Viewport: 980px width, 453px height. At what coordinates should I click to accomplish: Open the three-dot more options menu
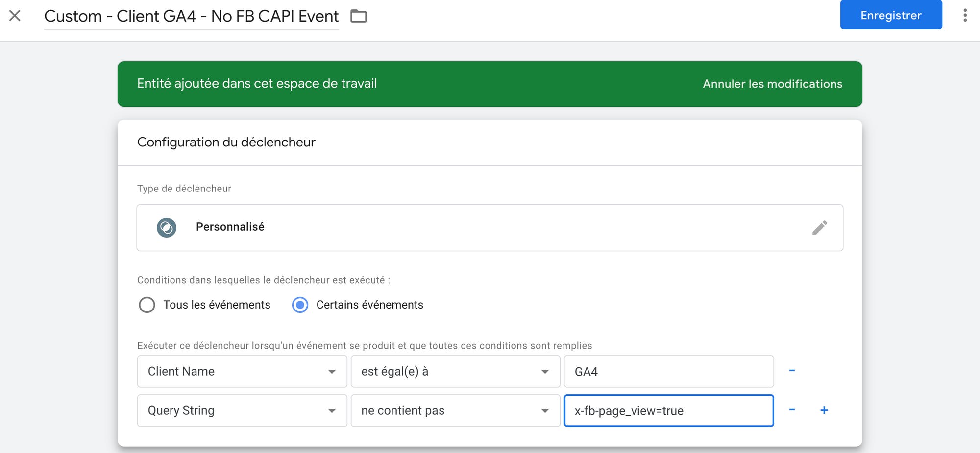(965, 15)
